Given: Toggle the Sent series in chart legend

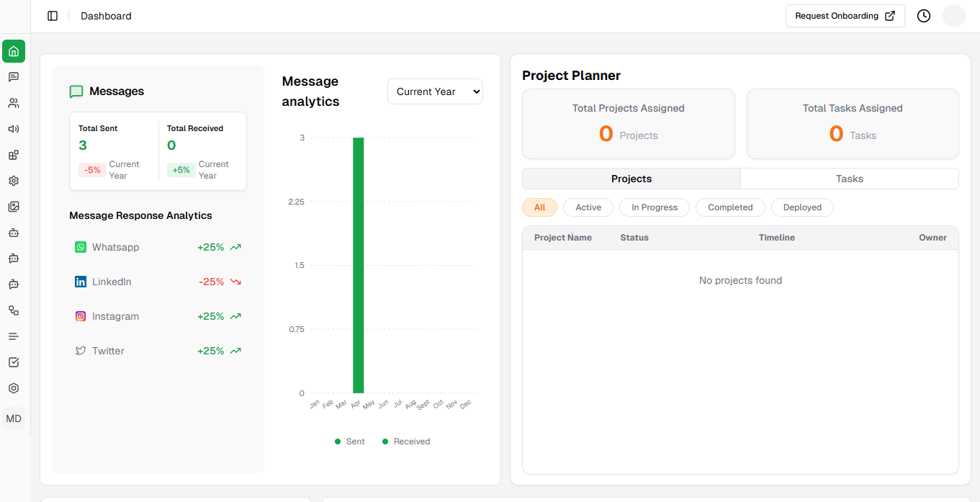Looking at the screenshot, I should pyautogui.click(x=350, y=442).
